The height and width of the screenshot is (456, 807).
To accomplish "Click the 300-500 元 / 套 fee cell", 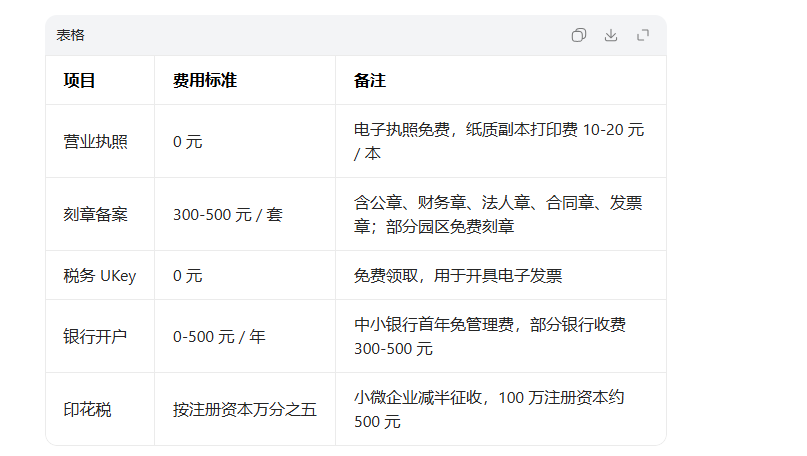I will (x=227, y=215).
